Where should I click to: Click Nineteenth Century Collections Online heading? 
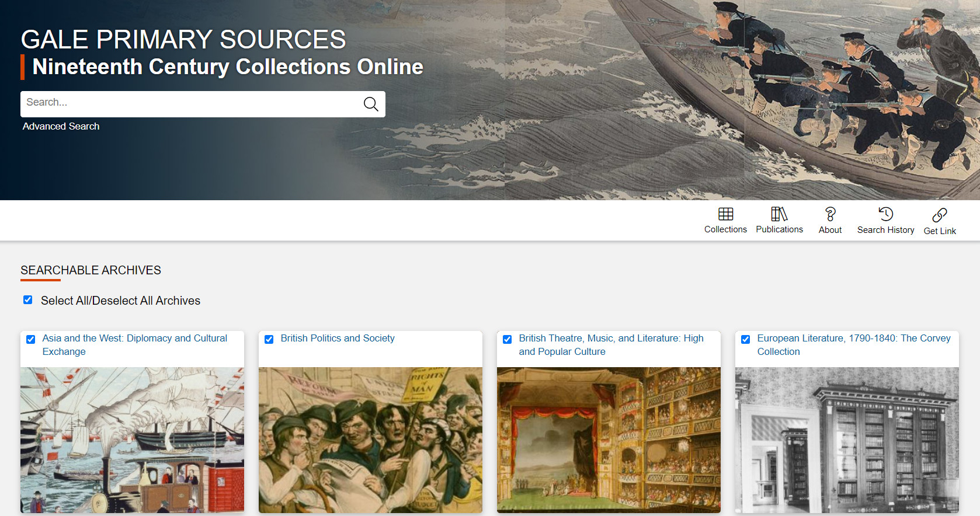click(228, 67)
